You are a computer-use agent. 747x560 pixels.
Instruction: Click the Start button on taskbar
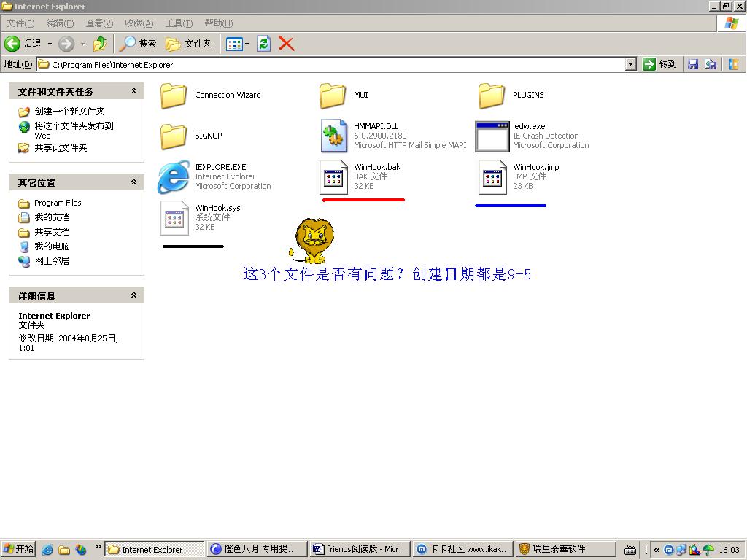tap(18, 549)
